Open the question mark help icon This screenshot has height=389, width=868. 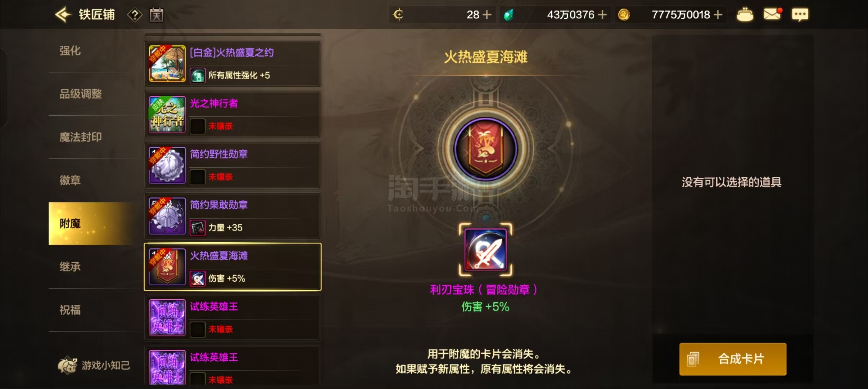coord(135,15)
